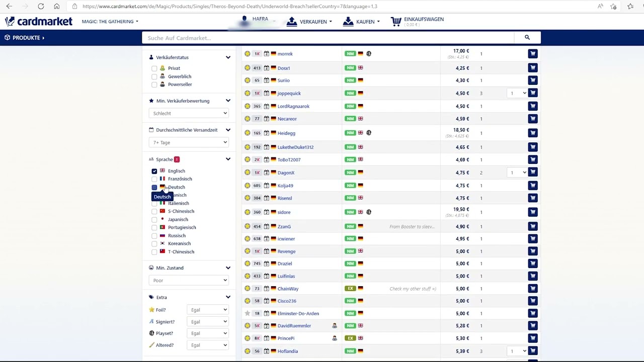Choose quantity in joppequick's row dropdown
The image size is (644, 362).
tap(517, 93)
